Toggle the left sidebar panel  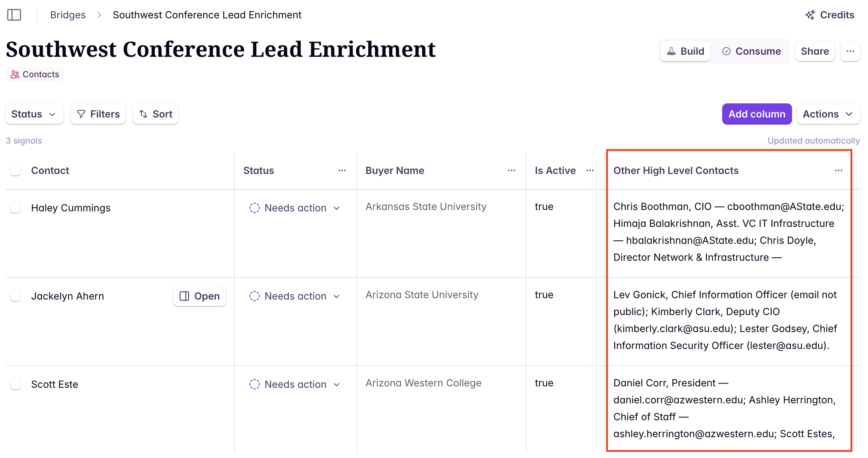(x=14, y=15)
